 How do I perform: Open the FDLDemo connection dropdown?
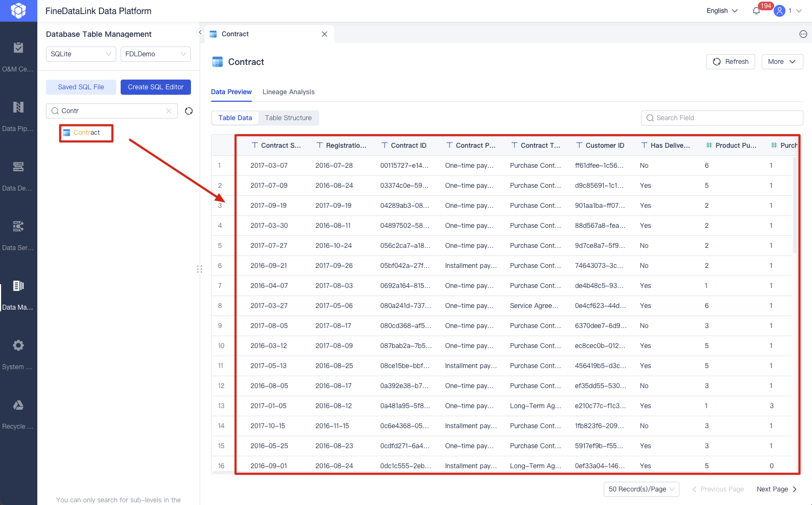(156, 54)
